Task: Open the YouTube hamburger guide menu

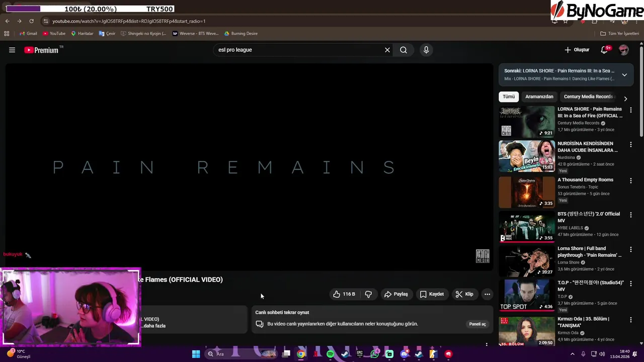Action: [12, 50]
